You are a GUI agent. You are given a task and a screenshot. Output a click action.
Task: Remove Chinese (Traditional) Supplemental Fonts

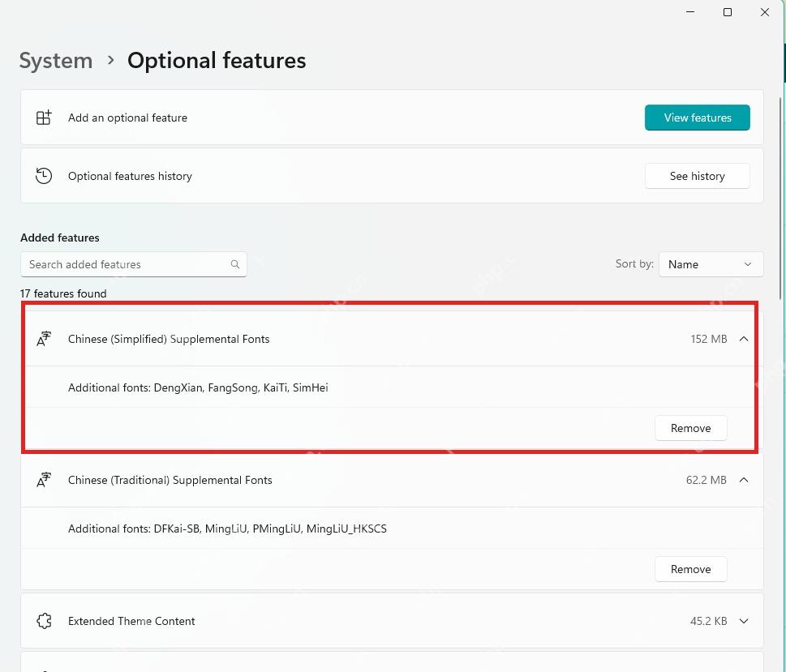[691, 569]
